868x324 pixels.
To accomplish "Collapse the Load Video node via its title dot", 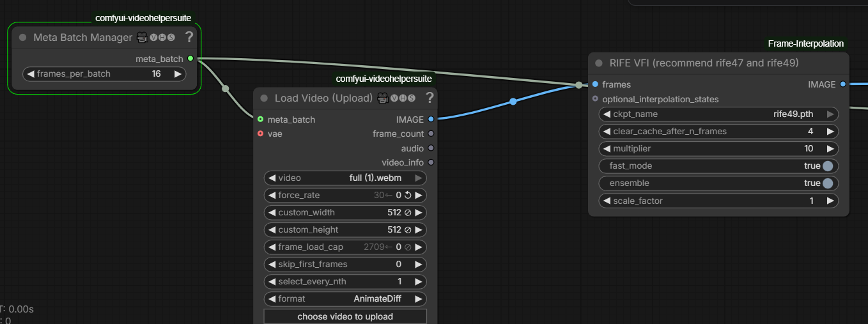I will pos(264,98).
